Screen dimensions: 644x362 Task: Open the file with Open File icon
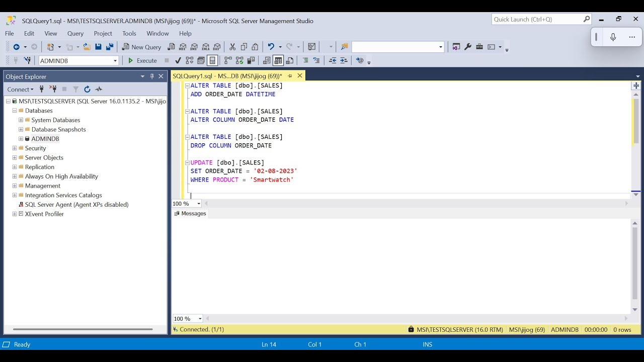click(87, 47)
